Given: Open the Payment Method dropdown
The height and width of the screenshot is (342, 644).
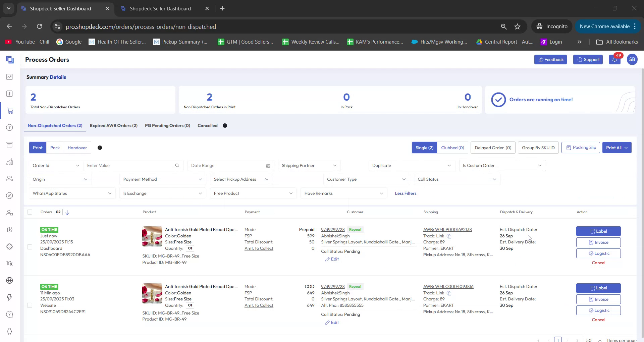Looking at the screenshot, I should tap(162, 179).
